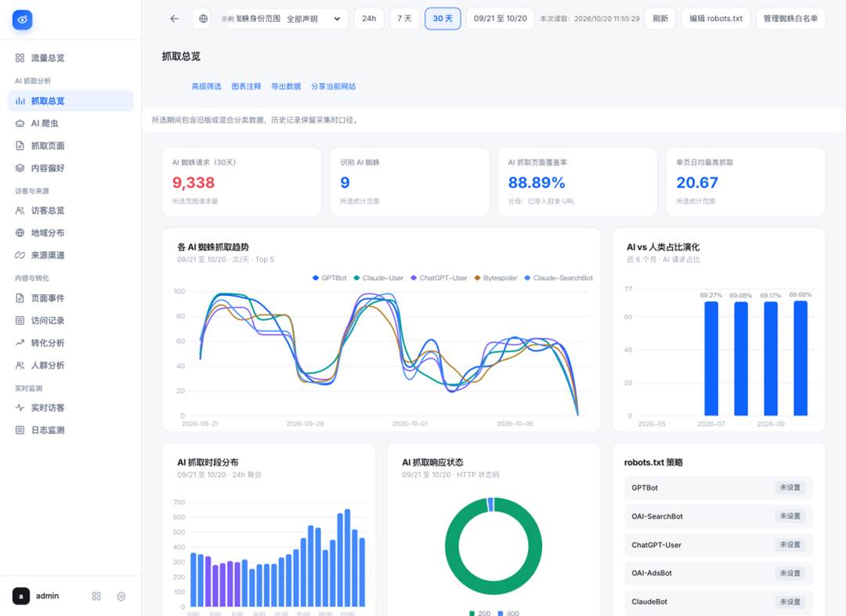The image size is (846, 616).
Task: Click the AI 爬虫 robot icon
Action: (20, 124)
